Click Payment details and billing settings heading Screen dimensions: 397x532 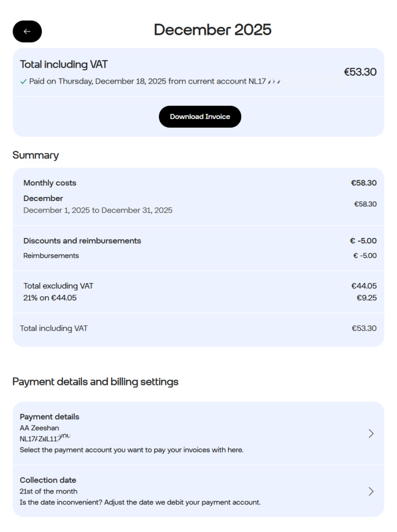[95, 382]
